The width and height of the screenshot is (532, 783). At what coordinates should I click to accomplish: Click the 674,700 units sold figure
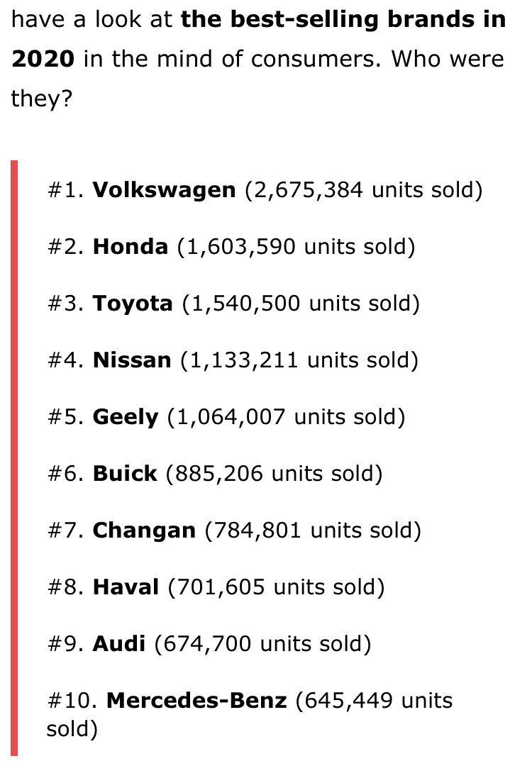coord(262,644)
